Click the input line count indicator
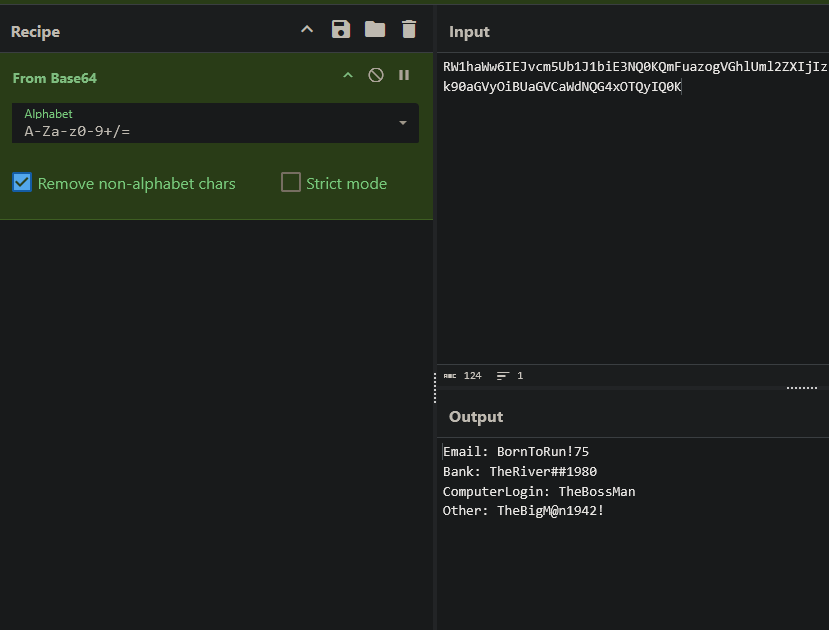Screen dimensions: 829x630 [510, 376]
